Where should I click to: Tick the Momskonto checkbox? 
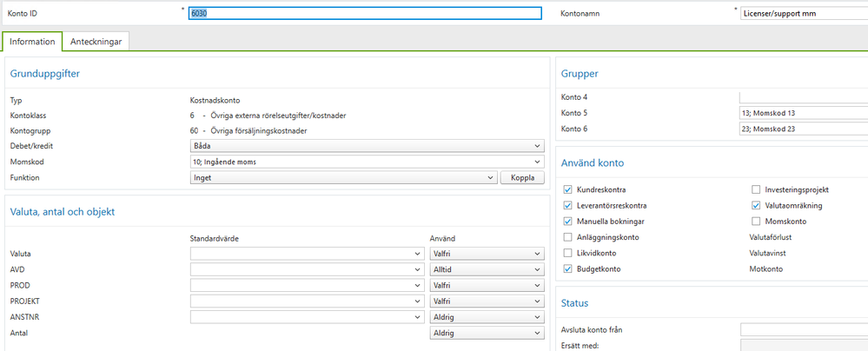pyautogui.click(x=755, y=222)
